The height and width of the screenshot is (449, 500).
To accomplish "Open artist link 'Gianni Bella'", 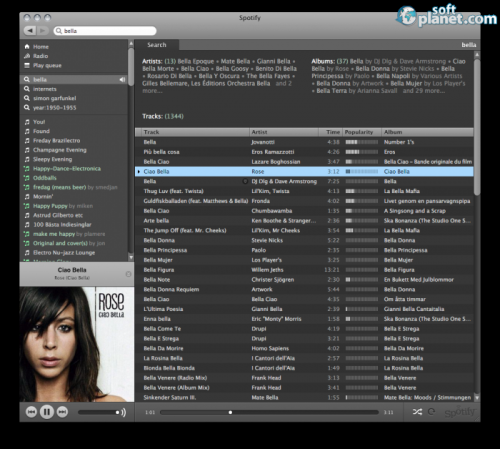I will (273, 61).
